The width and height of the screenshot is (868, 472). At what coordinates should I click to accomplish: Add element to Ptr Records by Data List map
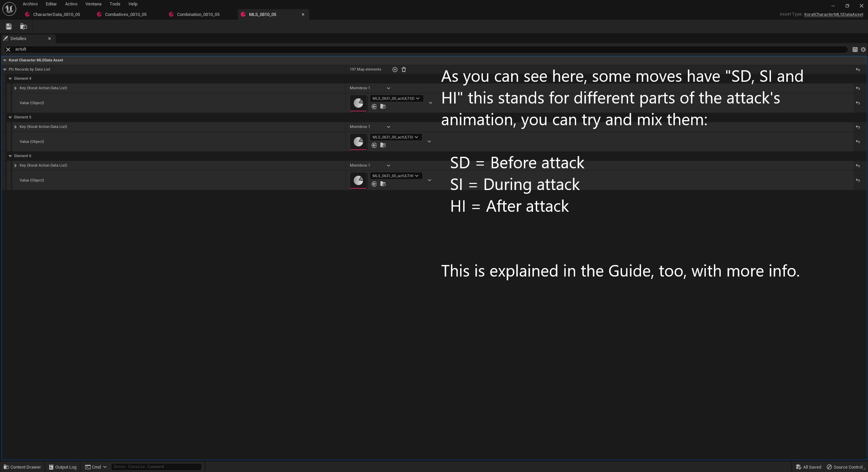coord(395,69)
